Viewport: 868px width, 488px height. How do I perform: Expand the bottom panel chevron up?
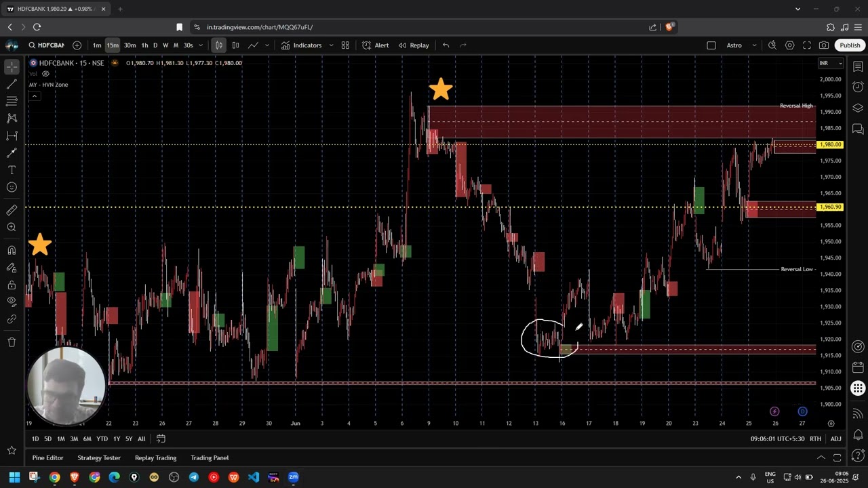[821, 457]
